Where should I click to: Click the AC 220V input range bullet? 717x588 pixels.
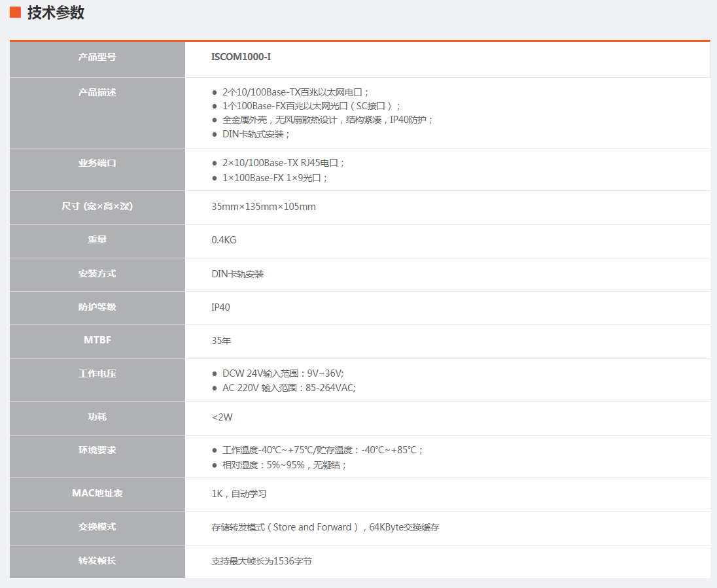coord(289,388)
